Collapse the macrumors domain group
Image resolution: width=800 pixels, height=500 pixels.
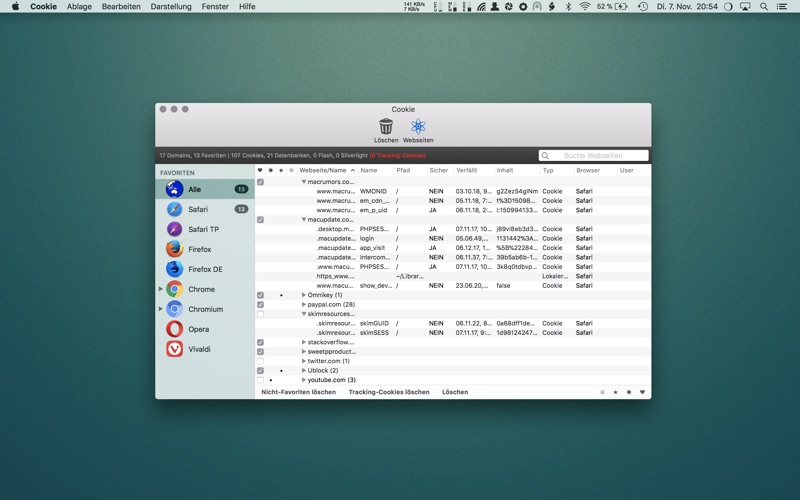coord(304,182)
